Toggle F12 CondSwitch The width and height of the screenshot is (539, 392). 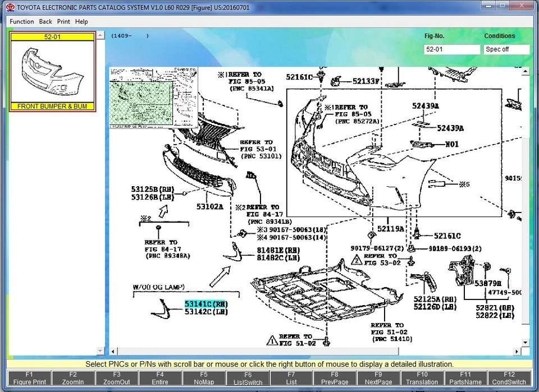[509, 378]
